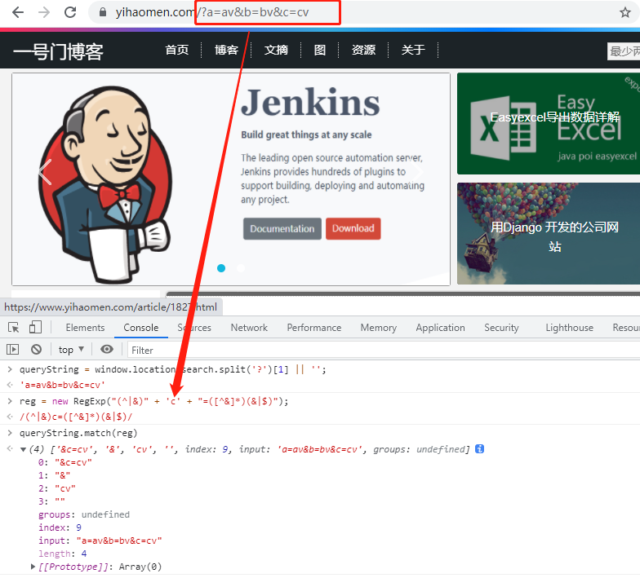Click the site security padlock icon
The width and height of the screenshot is (640, 578).
[100, 13]
